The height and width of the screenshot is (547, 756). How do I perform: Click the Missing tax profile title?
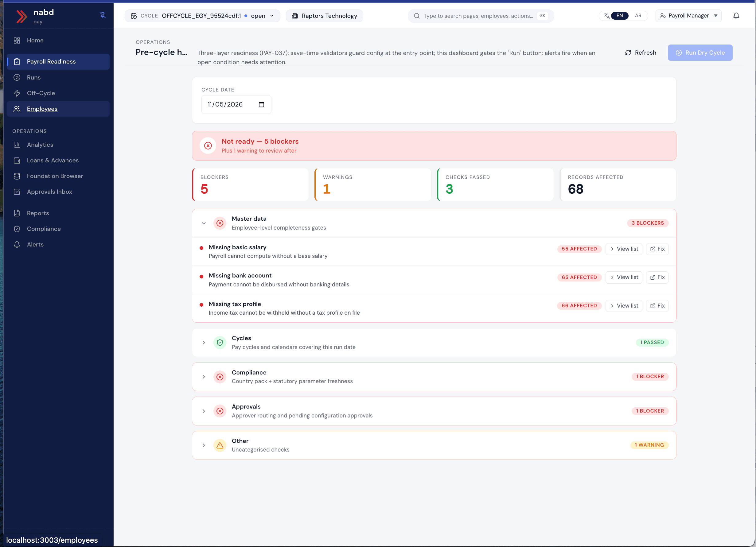(235, 304)
